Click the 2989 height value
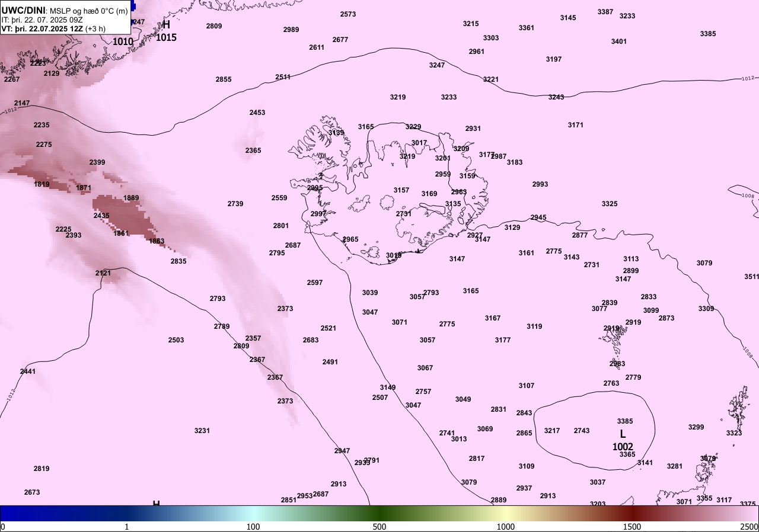Image resolution: width=759 pixels, height=532 pixels. coord(291,30)
